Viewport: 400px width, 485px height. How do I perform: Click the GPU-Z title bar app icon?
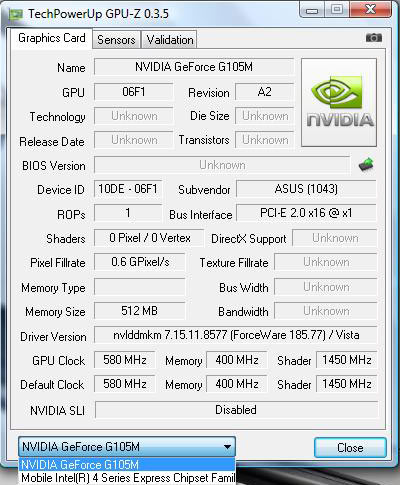click(x=16, y=14)
